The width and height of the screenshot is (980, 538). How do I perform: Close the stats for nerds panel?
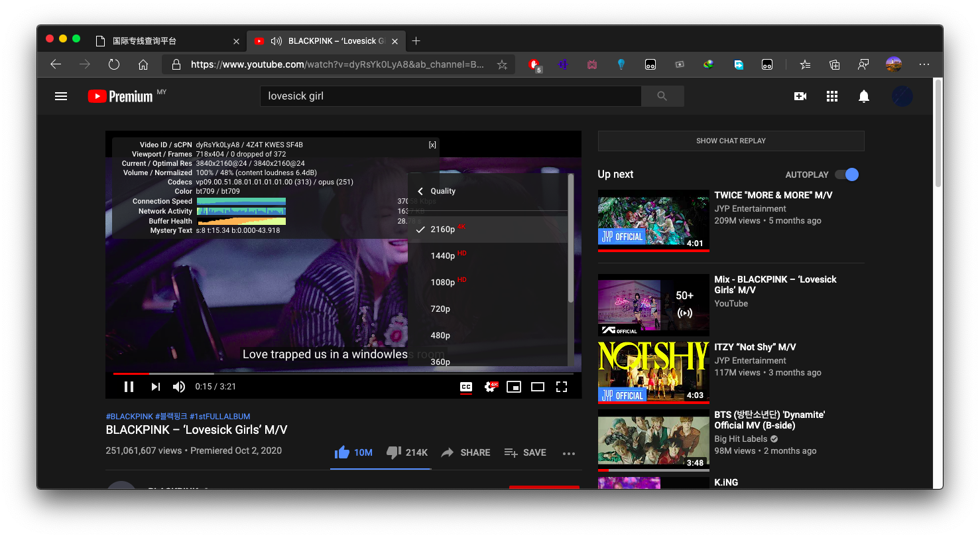(432, 145)
